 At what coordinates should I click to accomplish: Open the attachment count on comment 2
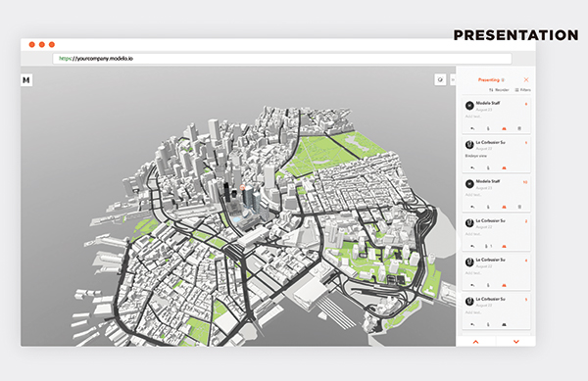[489, 246]
